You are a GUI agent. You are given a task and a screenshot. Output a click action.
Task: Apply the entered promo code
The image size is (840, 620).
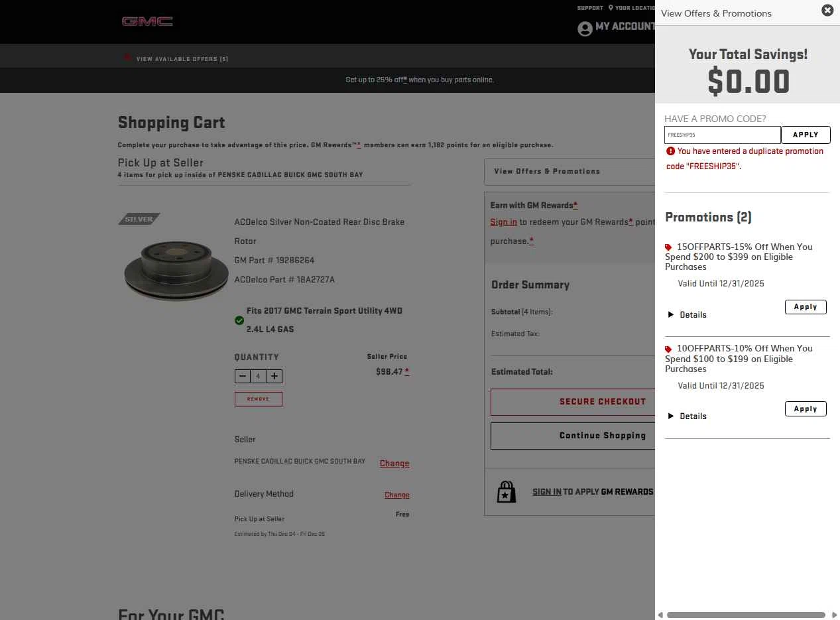806,135
